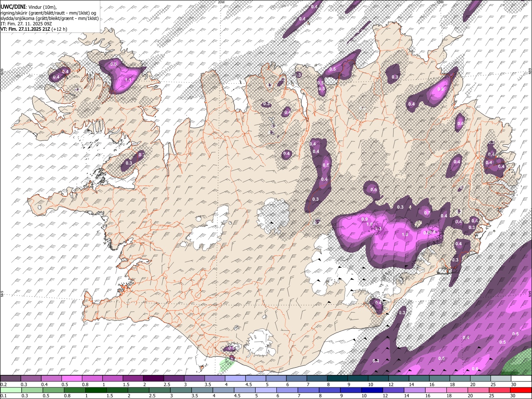Pick the red swatch ending the lower scale
The width and height of the screenshot is (532, 399).
click(521, 390)
